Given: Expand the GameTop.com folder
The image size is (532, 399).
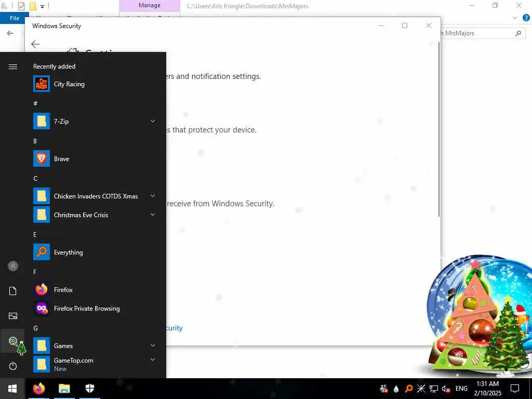Looking at the screenshot, I should point(153,360).
